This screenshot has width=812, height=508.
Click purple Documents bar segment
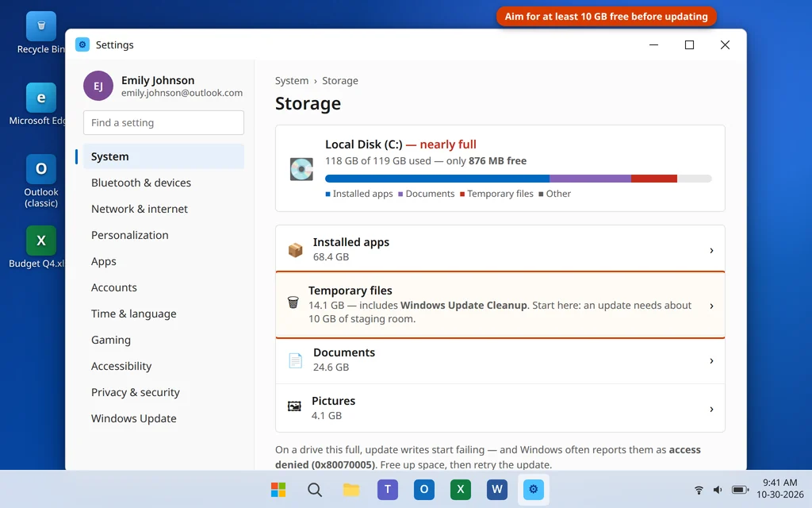click(x=590, y=179)
